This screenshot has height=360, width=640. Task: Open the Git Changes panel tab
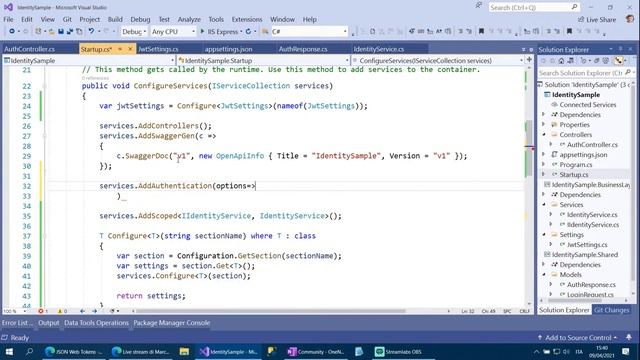[611, 310]
